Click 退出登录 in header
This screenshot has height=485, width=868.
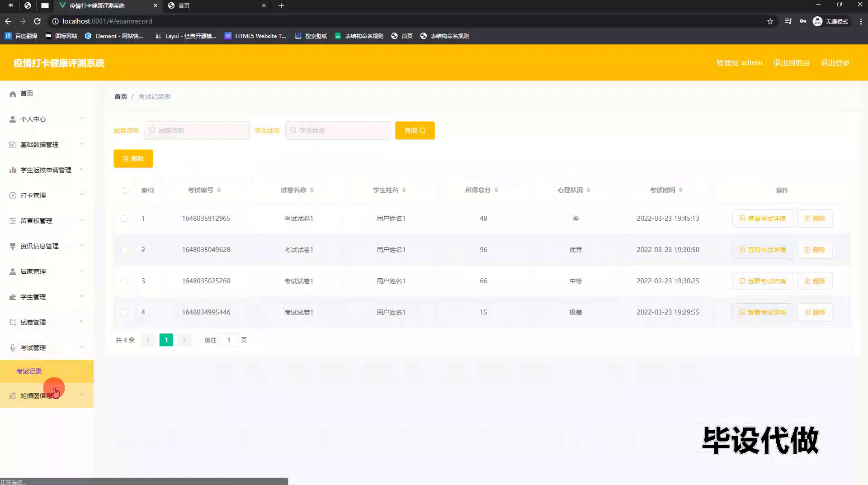[x=835, y=63]
